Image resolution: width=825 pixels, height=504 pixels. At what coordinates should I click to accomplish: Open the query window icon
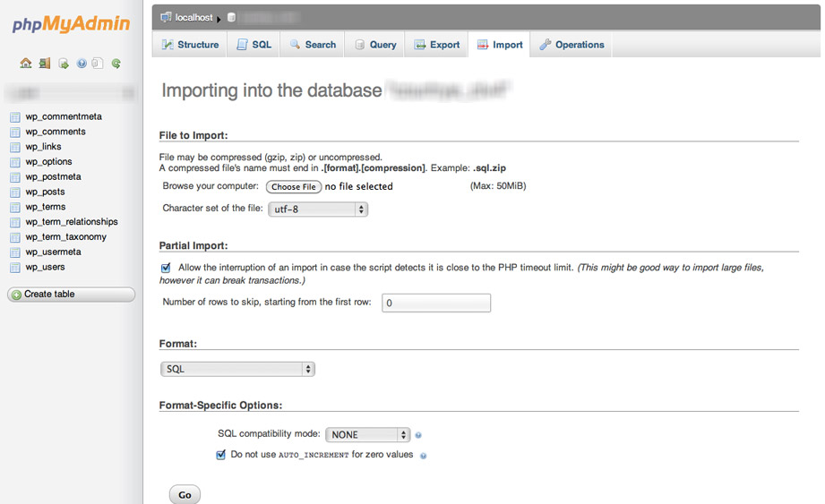tap(64, 64)
